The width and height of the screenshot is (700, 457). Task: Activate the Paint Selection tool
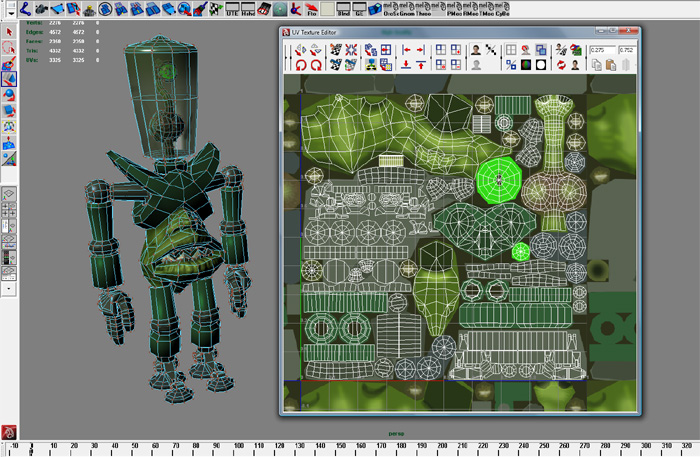tap(9, 63)
